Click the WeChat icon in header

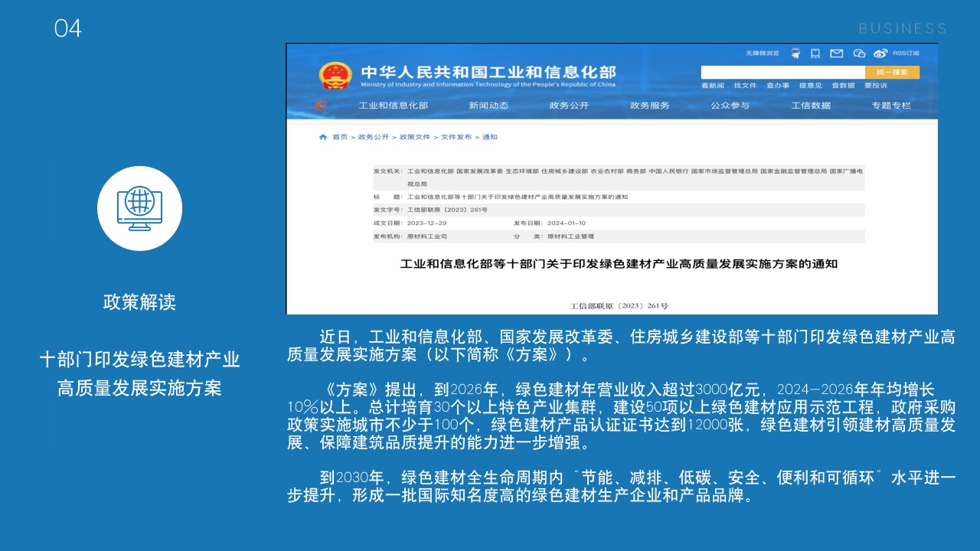[x=859, y=54]
